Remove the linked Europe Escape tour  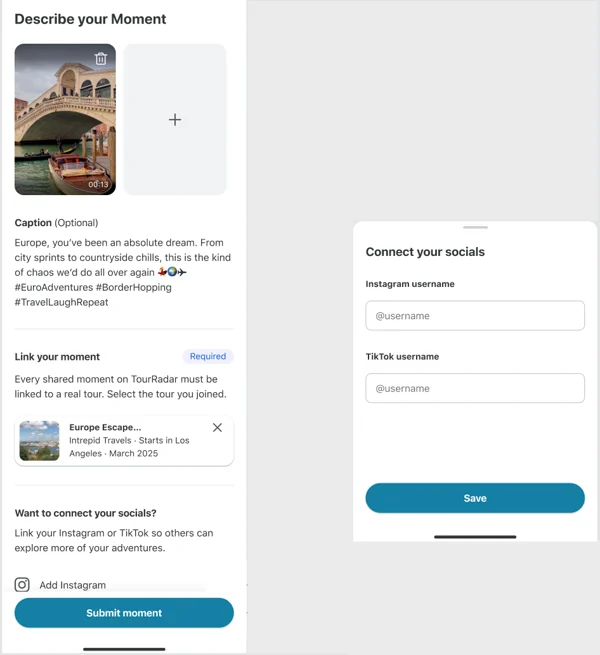pyautogui.click(x=217, y=427)
